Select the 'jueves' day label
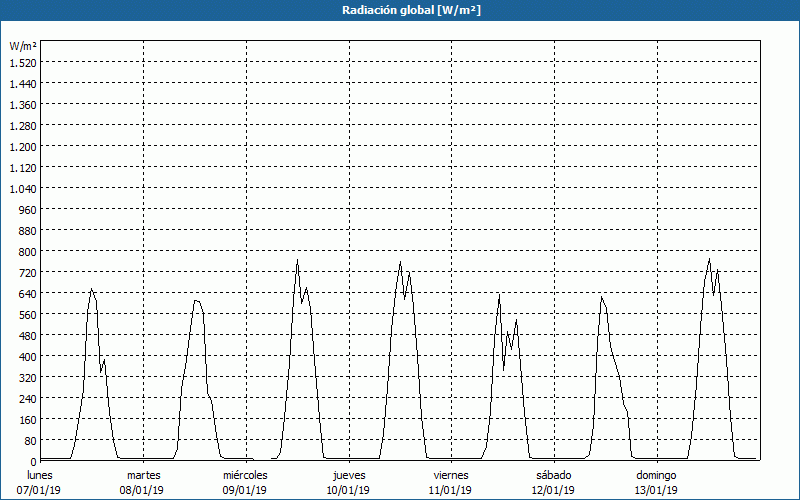This screenshot has width=800, height=500. pos(349,475)
